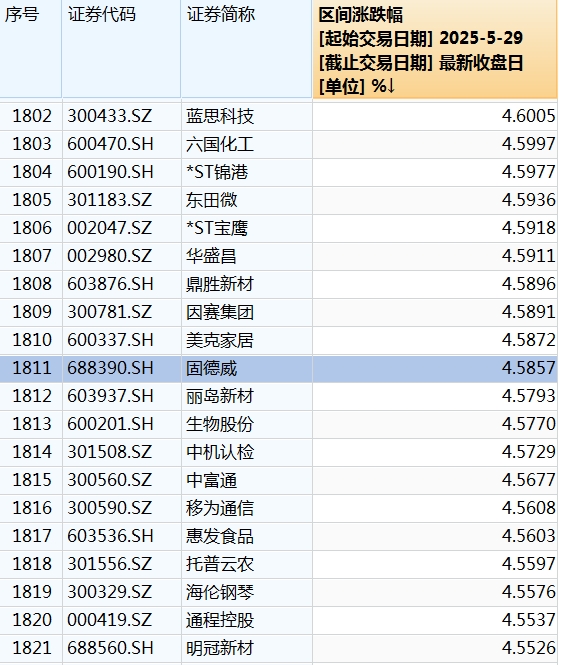Click stock code 600190.SH
The height and width of the screenshot is (665, 564).
tap(110, 172)
